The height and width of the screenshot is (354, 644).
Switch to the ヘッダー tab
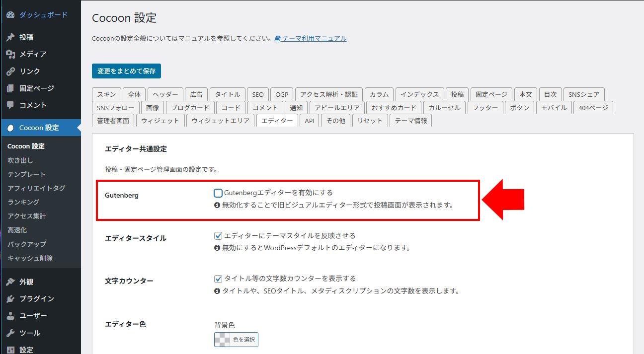pyautogui.click(x=165, y=94)
